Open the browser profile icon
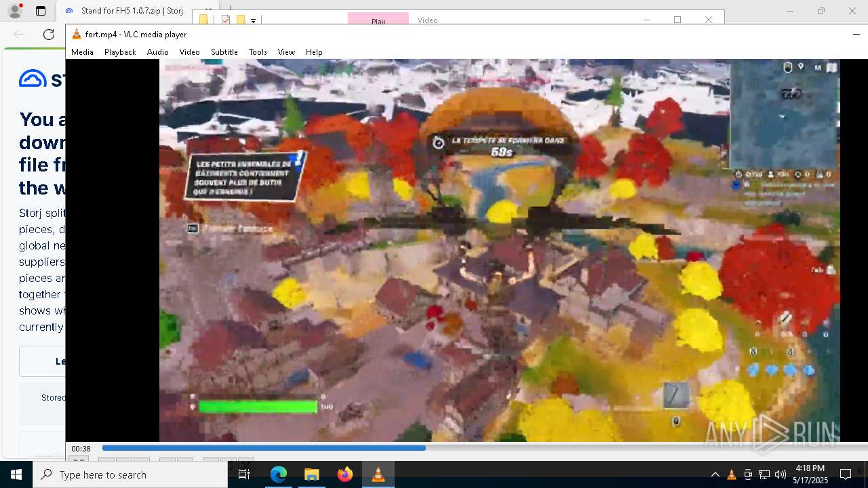 (14, 11)
